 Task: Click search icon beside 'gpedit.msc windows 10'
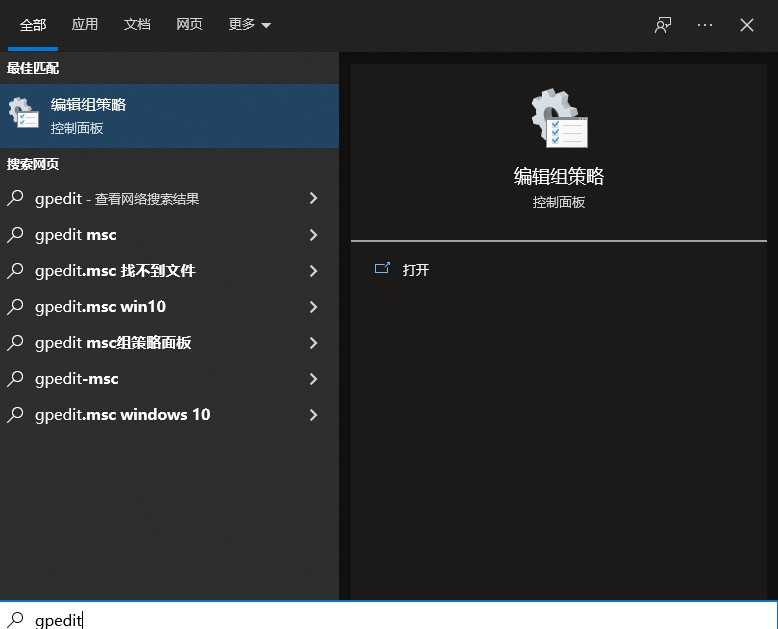[x=15, y=414]
